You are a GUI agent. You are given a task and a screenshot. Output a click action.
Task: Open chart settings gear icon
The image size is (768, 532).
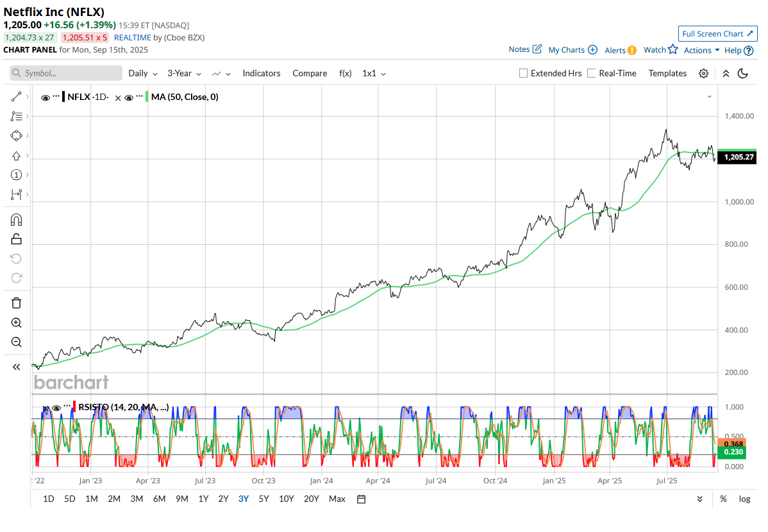[704, 74]
